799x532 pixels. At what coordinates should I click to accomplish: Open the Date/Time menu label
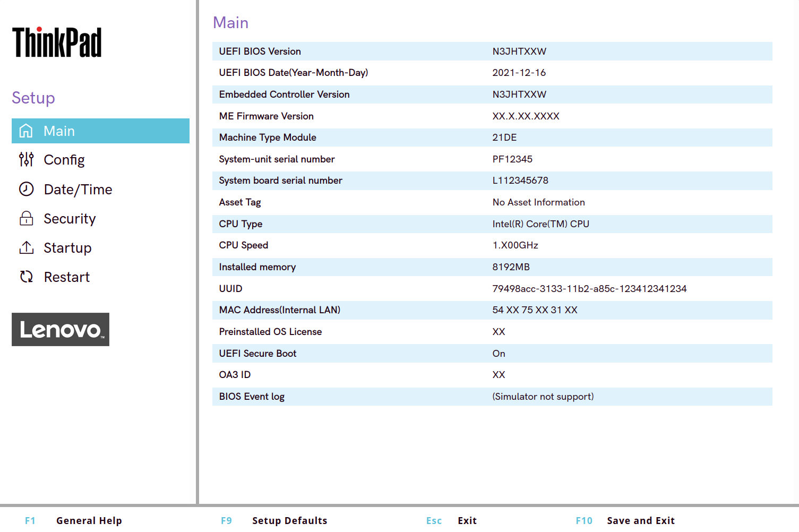78,190
